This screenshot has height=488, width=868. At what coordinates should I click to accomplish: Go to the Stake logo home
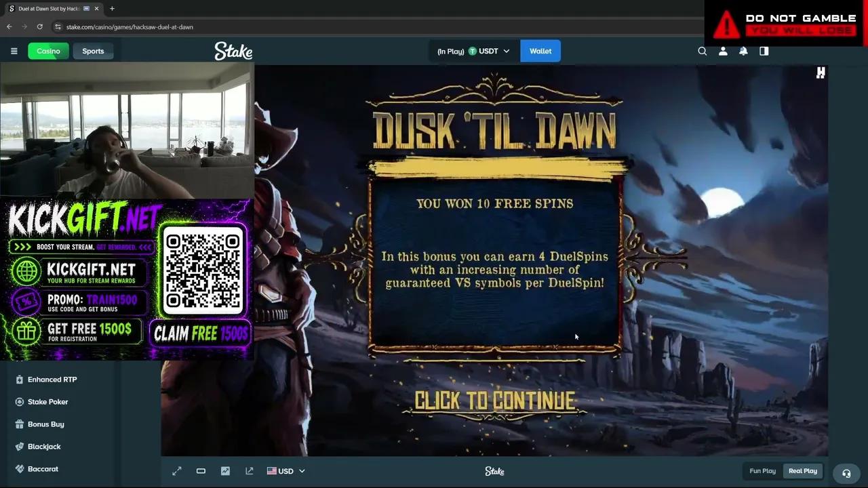(x=233, y=51)
